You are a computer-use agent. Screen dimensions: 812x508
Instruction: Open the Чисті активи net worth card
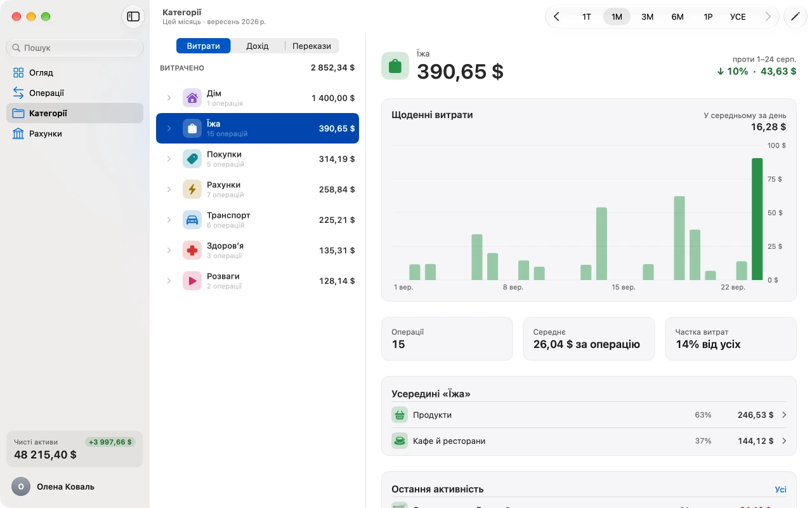pos(75,449)
